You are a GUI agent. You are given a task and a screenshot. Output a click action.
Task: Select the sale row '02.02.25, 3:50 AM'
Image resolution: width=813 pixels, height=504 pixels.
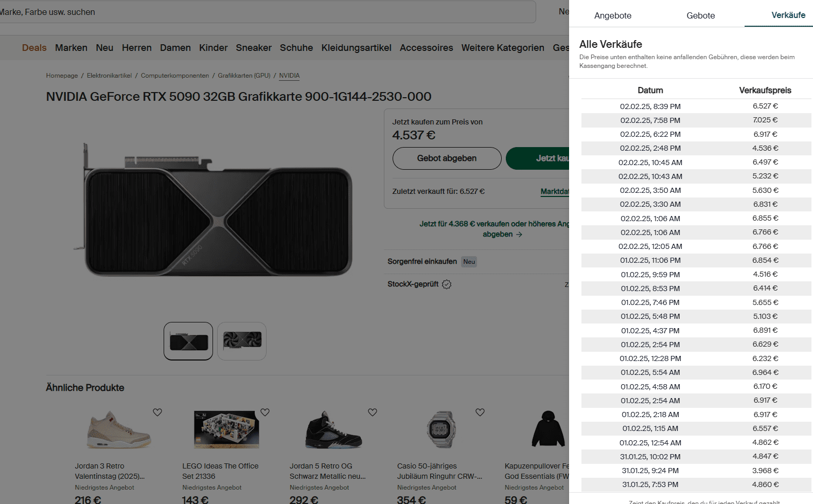tap(696, 190)
